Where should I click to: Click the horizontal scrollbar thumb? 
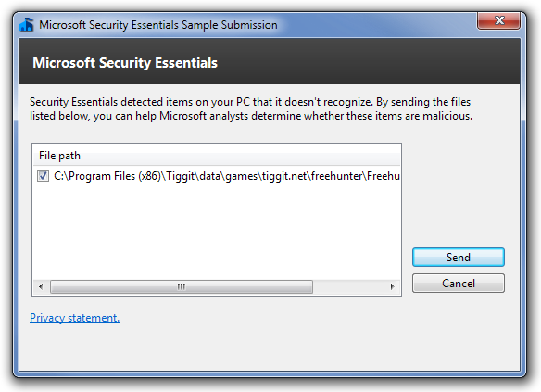(182, 286)
